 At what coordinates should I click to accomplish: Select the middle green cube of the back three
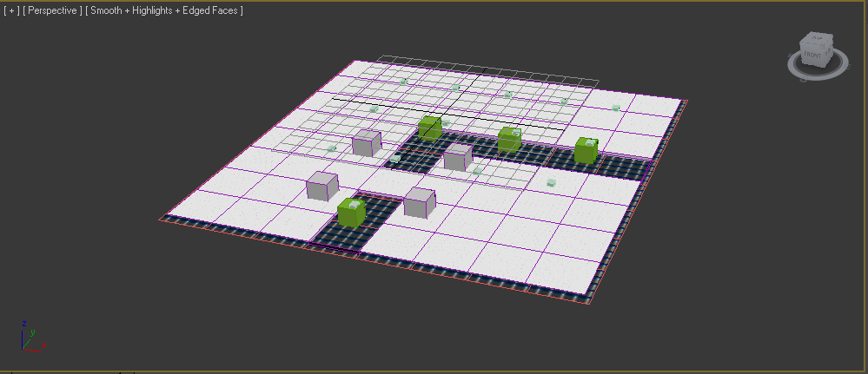(x=509, y=139)
